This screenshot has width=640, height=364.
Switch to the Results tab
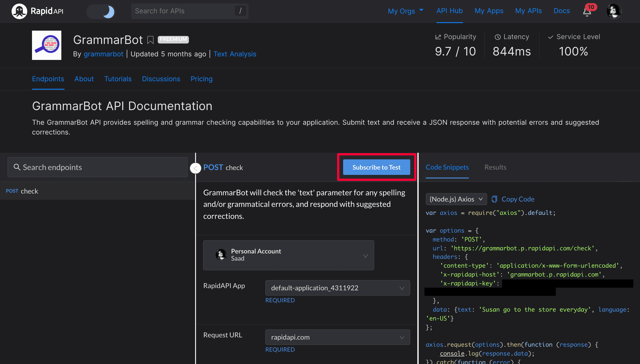(x=495, y=167)
